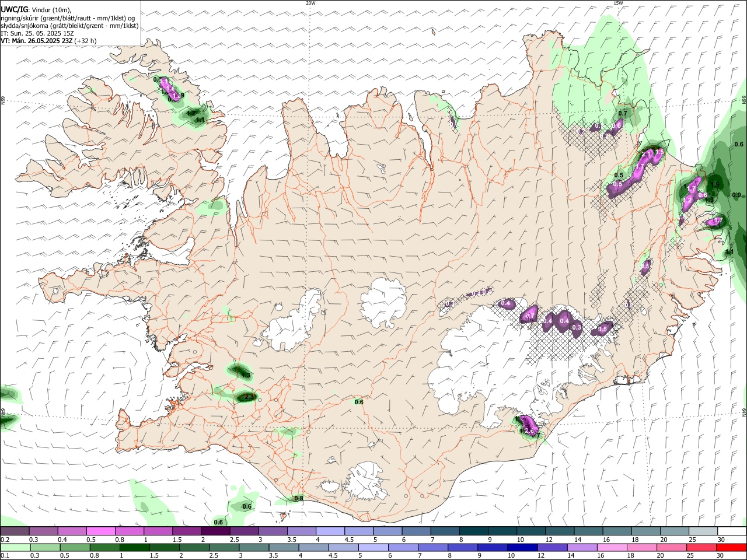The image size is (747, 560).
Task: Select top legend row swatch labeled 0.2
Action: [x=15, y=531]
